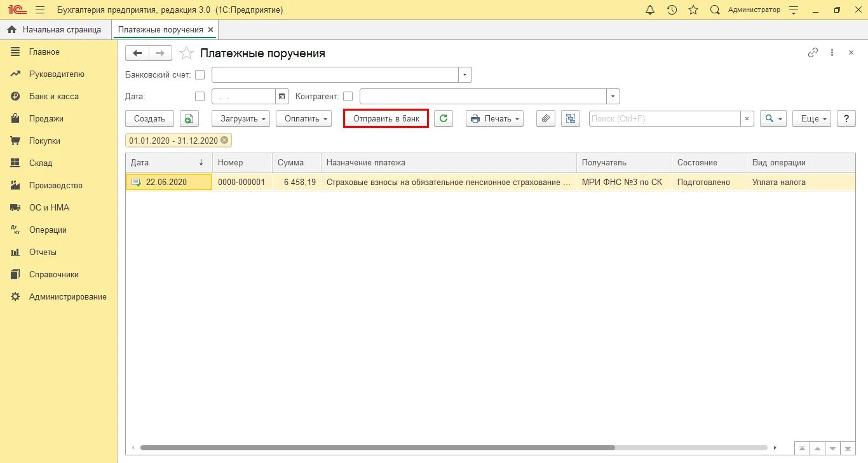Open the Еще menu
Image resolution: width=868 pixels, height=463 pixels.
tap(811, 118)
